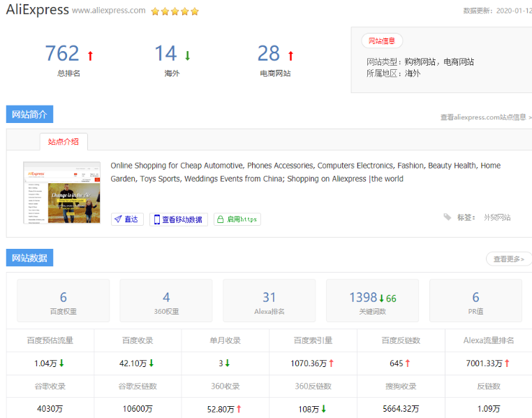This screenshot has height=418, width=532.
Task: Click the green lock icon for 启用https
Action: [x=220, y=219]
